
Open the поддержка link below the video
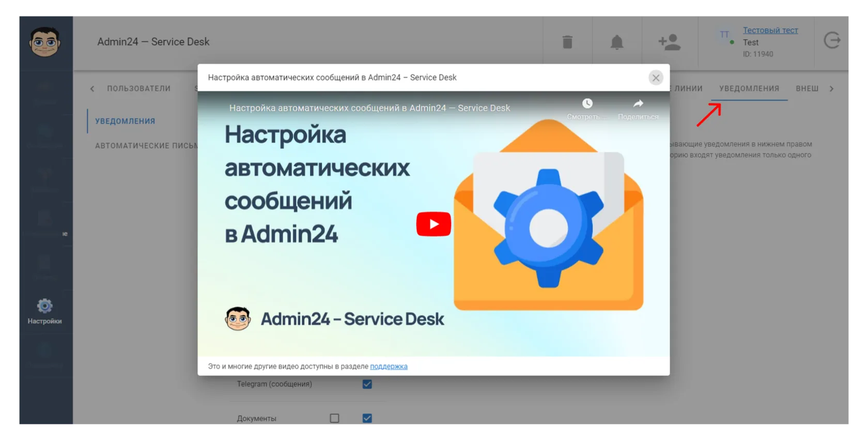[389, 366]
